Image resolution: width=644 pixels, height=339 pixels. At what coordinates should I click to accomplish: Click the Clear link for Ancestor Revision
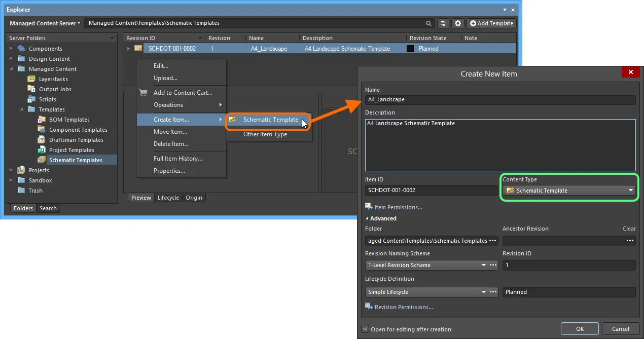tap(629, 229)
